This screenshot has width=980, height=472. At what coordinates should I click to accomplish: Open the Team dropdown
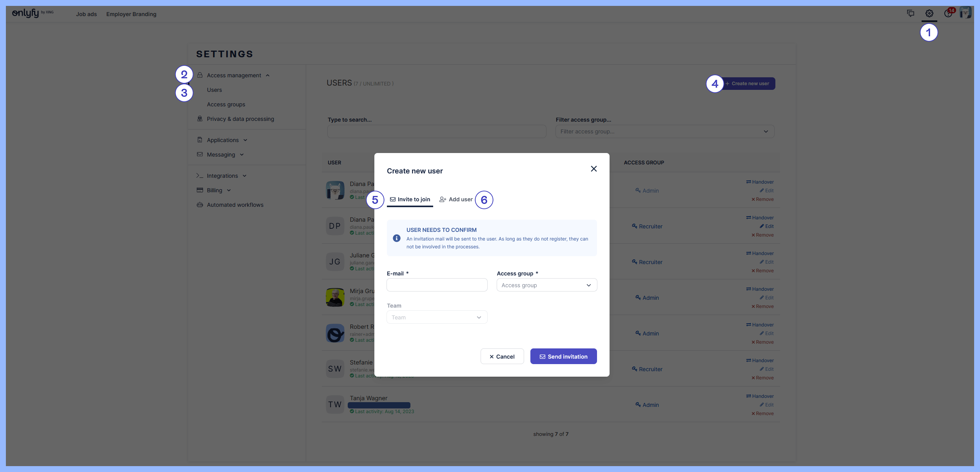(437, 317)
